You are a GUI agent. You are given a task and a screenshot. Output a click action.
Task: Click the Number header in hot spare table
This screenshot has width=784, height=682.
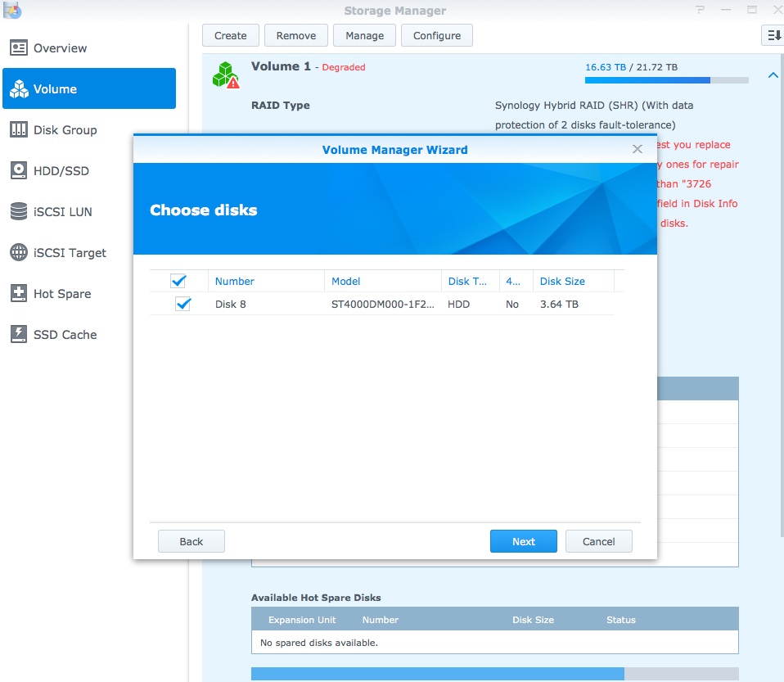(380, 620)
